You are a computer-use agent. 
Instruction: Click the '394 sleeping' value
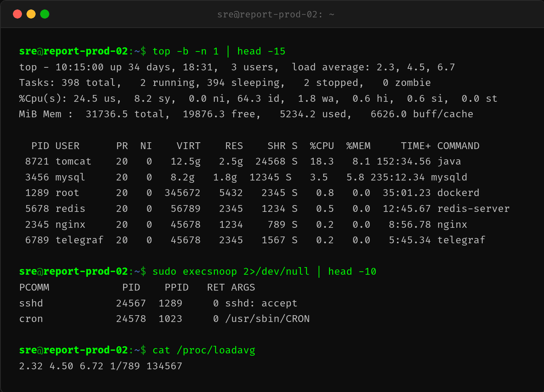click(x=243, y=83)
